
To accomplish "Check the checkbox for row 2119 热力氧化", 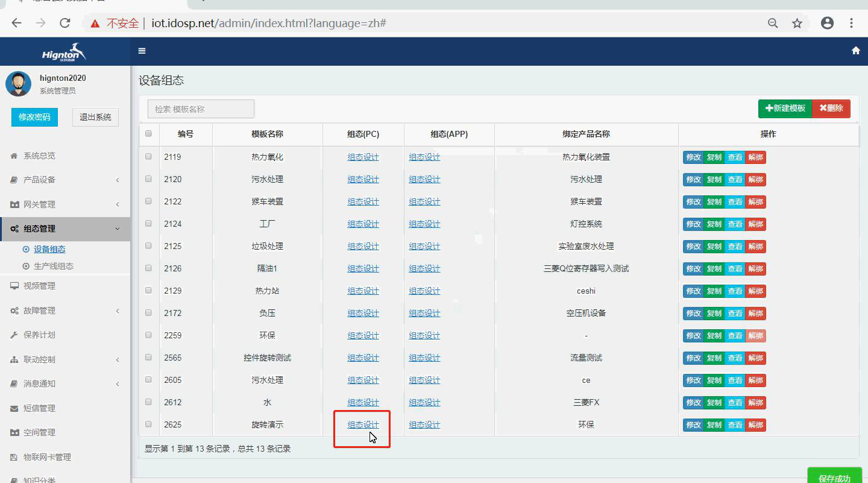I will pos(148,157).
